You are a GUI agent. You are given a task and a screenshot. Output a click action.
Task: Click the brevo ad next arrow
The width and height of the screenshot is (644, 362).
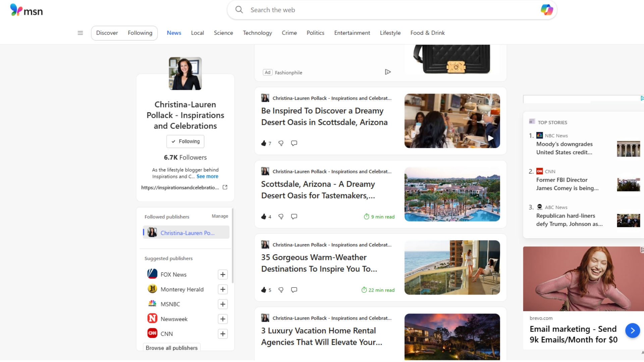pyautogui.click(x=632, y=331)
